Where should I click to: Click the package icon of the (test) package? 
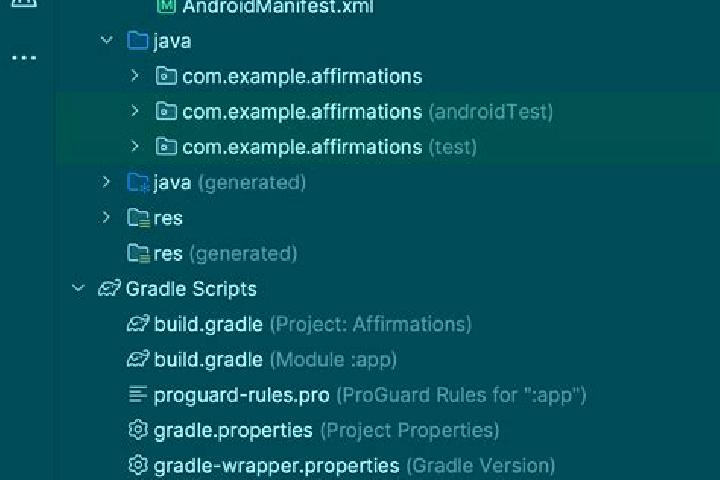[x=166, y=147]
